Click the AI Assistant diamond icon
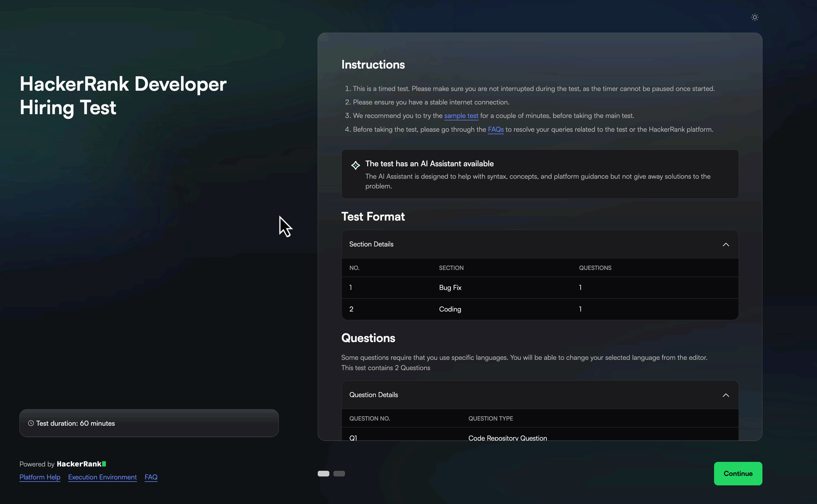 click(x=356, y=165)
